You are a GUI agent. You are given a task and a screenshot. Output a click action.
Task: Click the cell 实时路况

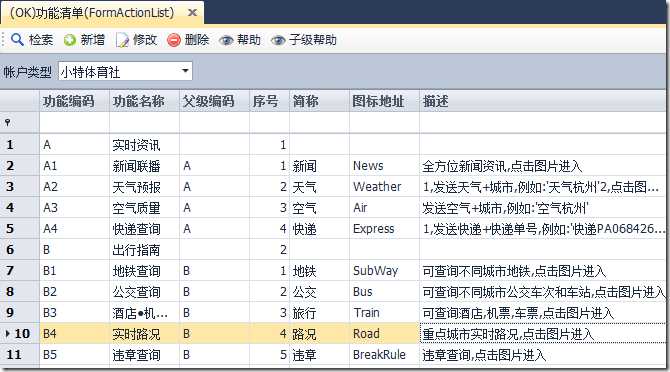click(144, 333)
